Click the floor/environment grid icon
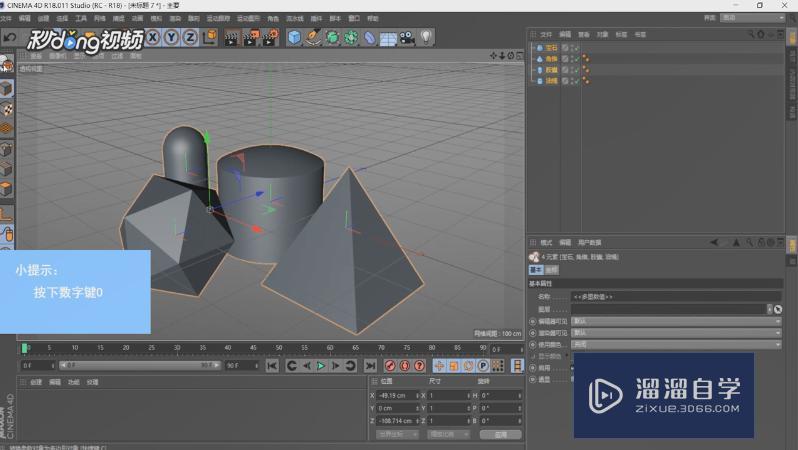The image size is (798, 450). (388, 38)
